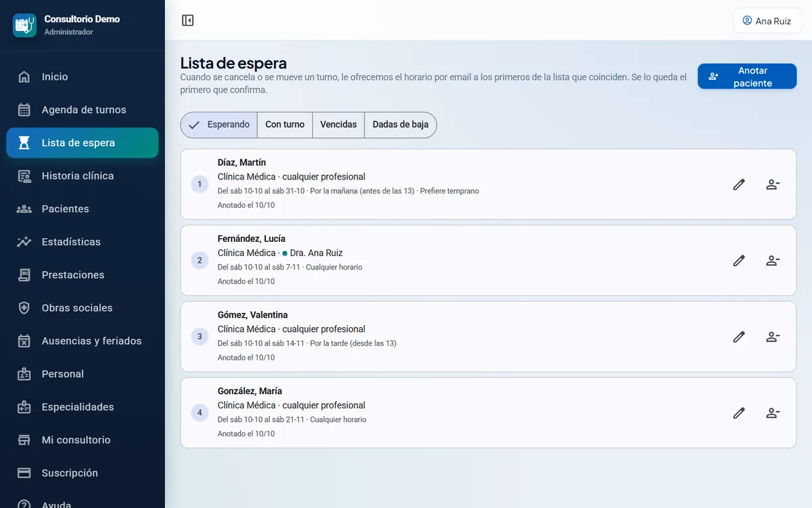Viewport: 812px width, 508px height.
Task: Show entries Con turno
Action: tap(285, 125)
